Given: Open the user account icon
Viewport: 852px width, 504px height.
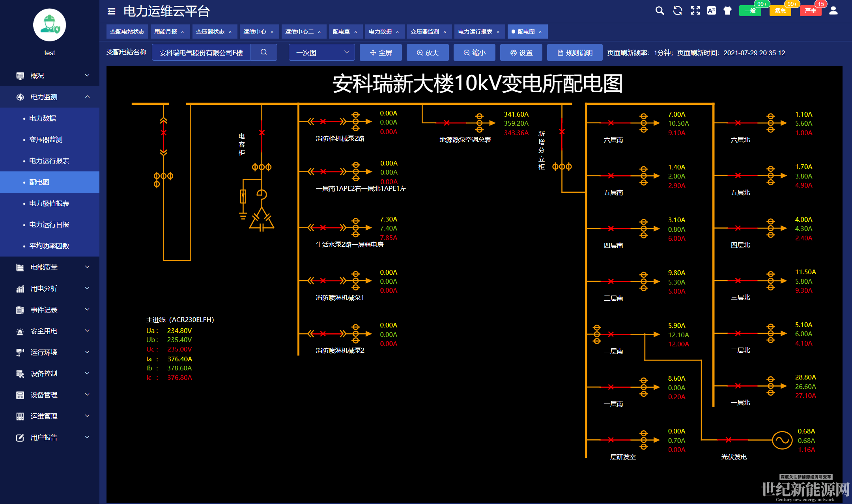Looking at the screenshot, I should coord(833,11).
